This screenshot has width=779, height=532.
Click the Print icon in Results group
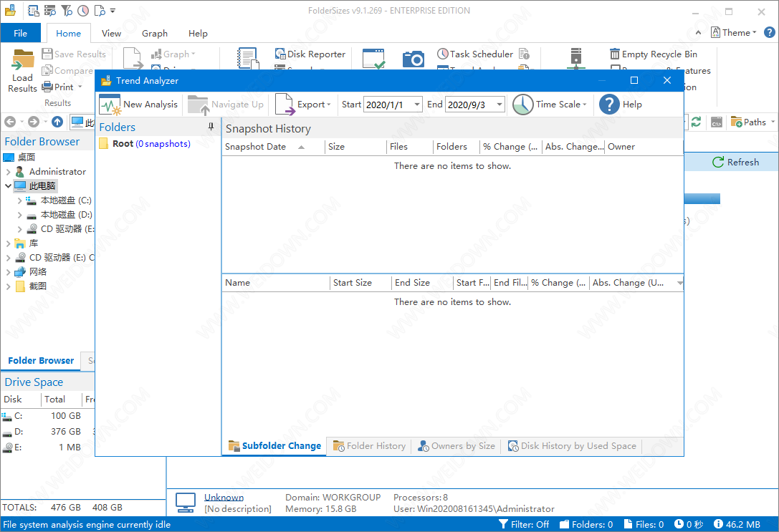[48, 87]
